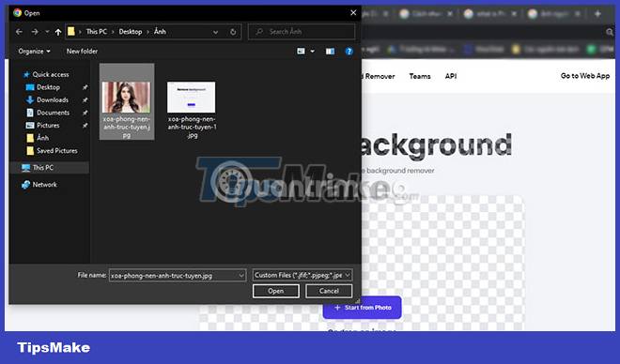Image resolution: width=620 pixels, height=364 pixels.
Task: Go up one folder level arrow
Action: (x=58, y=32)
